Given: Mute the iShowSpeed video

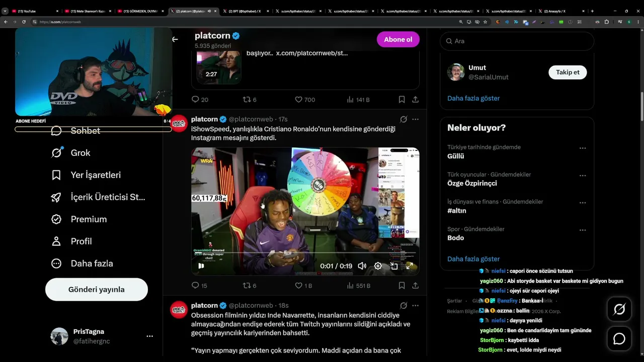Looking at the screenshot, I should coord(362,266).
